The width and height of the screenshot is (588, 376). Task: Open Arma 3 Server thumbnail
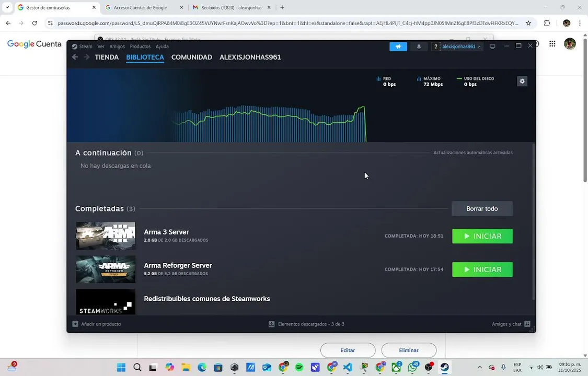pos(106,236)
